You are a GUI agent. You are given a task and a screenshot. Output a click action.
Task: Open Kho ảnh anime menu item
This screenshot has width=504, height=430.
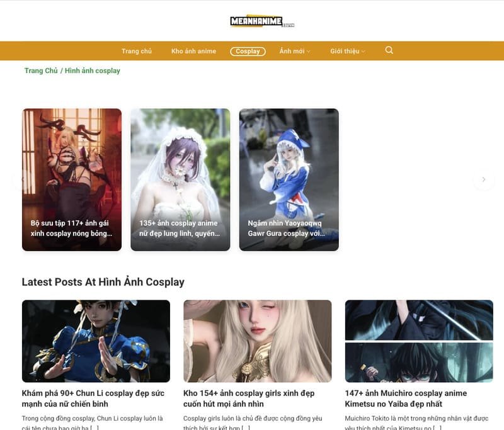pyautogui.click(x=193, y=51)
